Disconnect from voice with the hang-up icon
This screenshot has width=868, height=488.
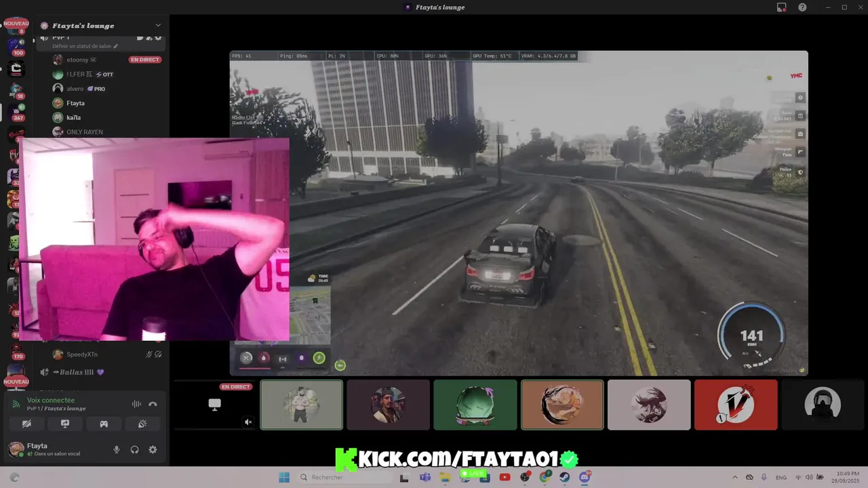pyautogui.click(x=153, y=404)
